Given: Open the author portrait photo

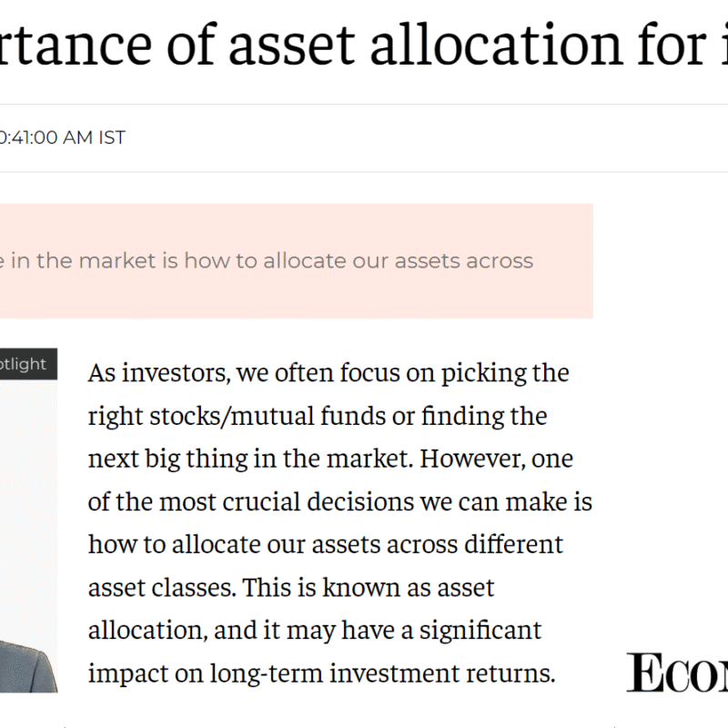Looking at the screenshot, I should coord(27,546).
